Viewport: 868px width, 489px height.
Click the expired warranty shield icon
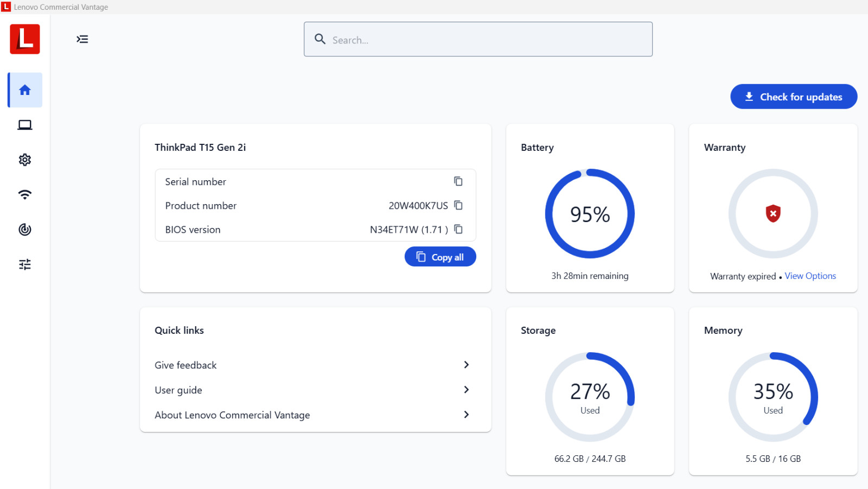(x=773, y=213)
